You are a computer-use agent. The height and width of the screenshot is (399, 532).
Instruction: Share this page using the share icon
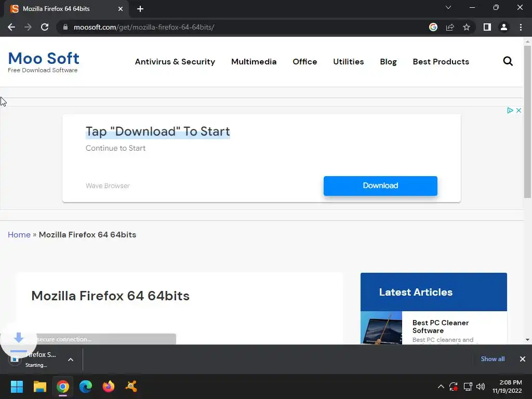450,27
